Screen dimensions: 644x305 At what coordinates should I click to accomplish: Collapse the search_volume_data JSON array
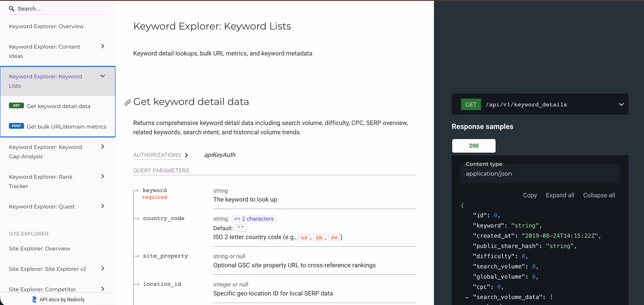467,297
